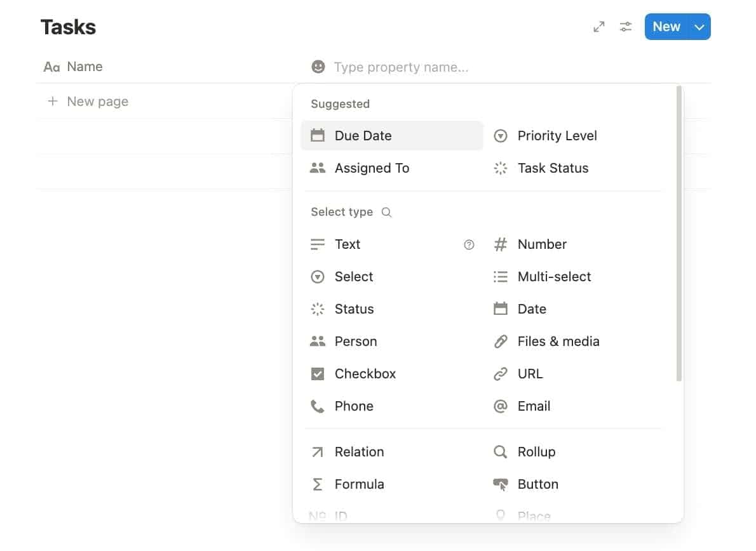Screen dimensions: 756x551
Task: Click the Email at-sign icon
Action: coord(501,406)
